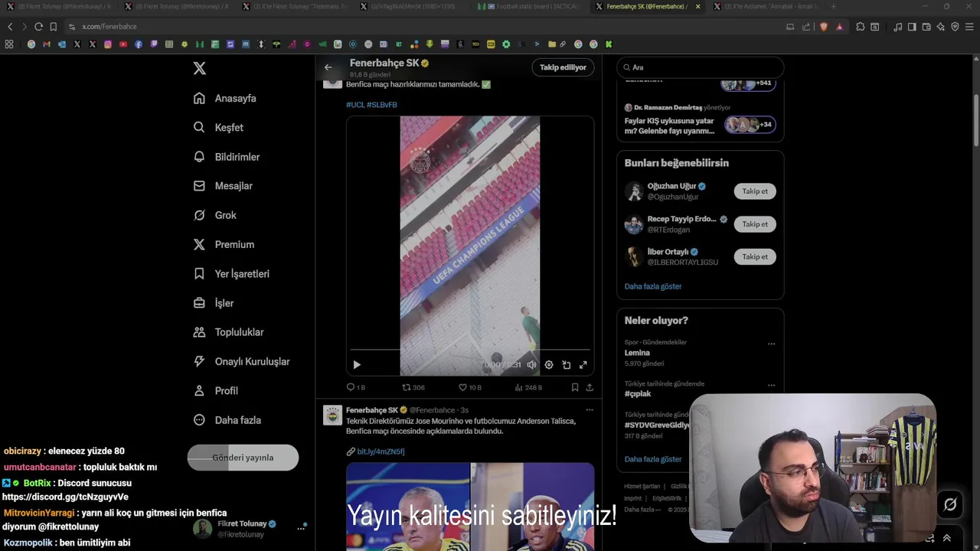980x551 pixels.
Task: Reply to the Benfica video post
Action: tap(356, 387)
